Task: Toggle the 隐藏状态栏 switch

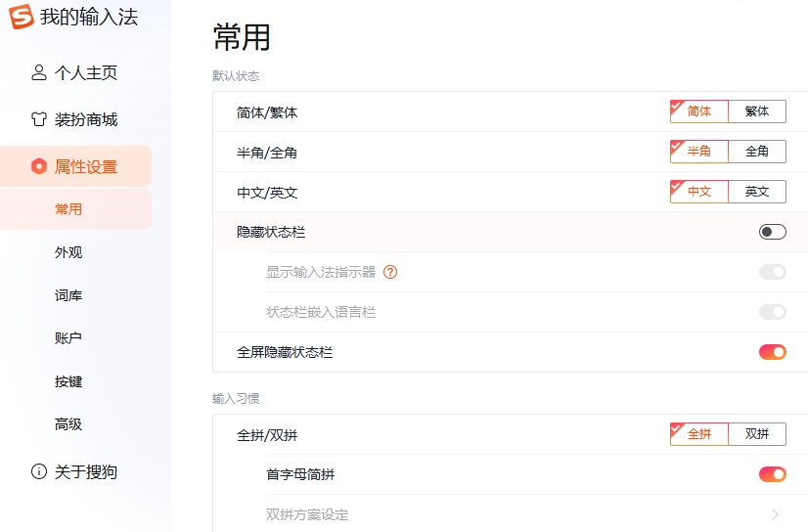Action: point(772,232)
